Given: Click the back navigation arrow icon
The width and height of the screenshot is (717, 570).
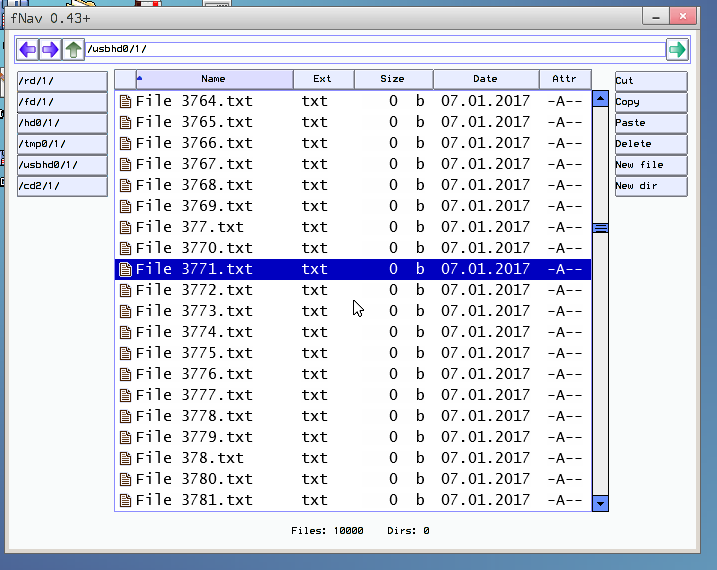Looking at the screenshot, I should (x=27, y=49).
